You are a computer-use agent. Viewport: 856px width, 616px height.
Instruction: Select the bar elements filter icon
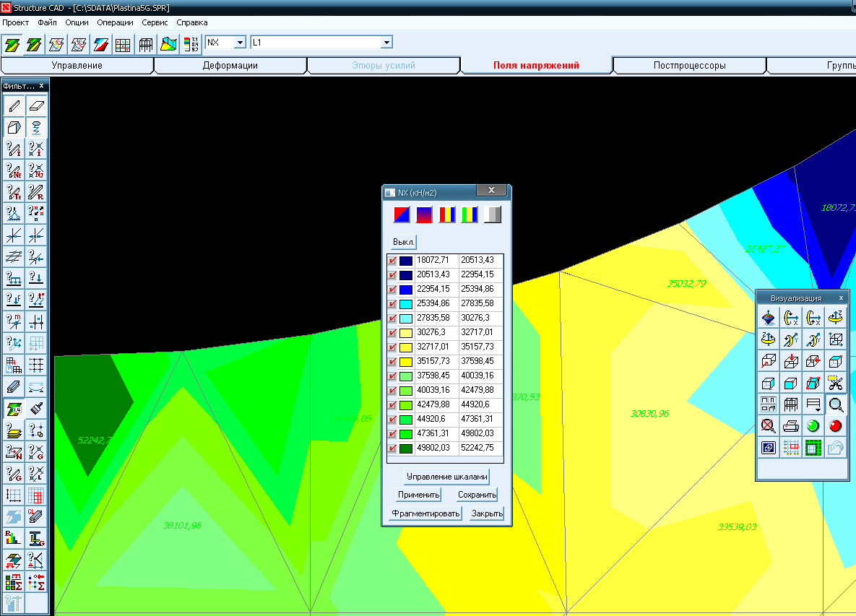(14, 105)
